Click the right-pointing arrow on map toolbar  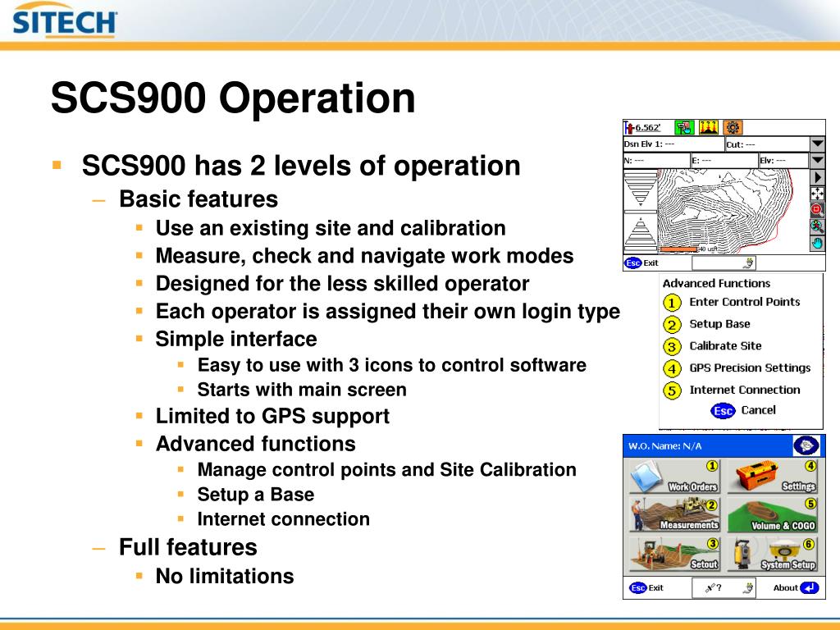[x=817, y=177]
